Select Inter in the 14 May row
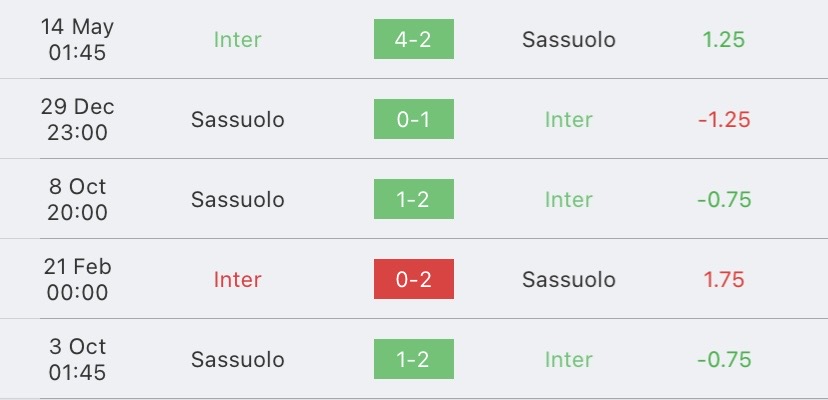The image size is (828, 400). click(237, 40)
